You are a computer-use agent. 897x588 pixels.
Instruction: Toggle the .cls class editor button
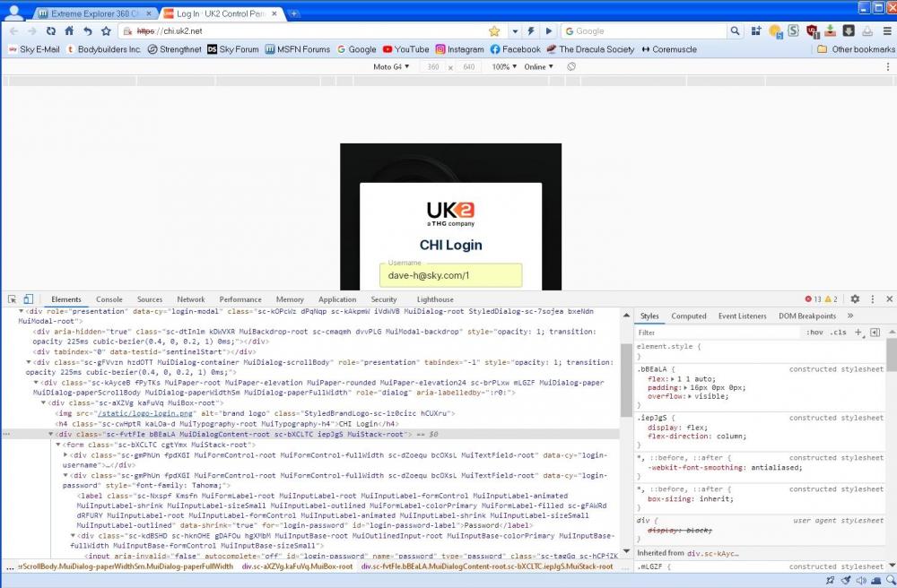838,333
